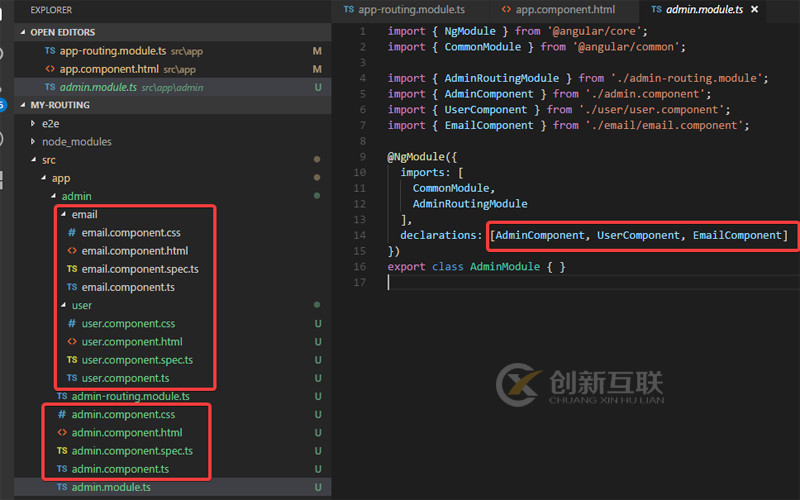Click the TS icon of email.component.spec.ts

click(x=72, y=269)
